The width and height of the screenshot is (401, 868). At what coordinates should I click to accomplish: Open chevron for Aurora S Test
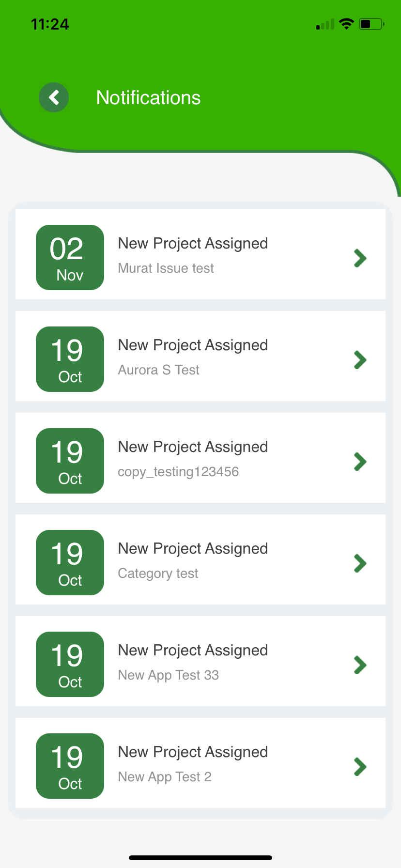coord(360,360)
